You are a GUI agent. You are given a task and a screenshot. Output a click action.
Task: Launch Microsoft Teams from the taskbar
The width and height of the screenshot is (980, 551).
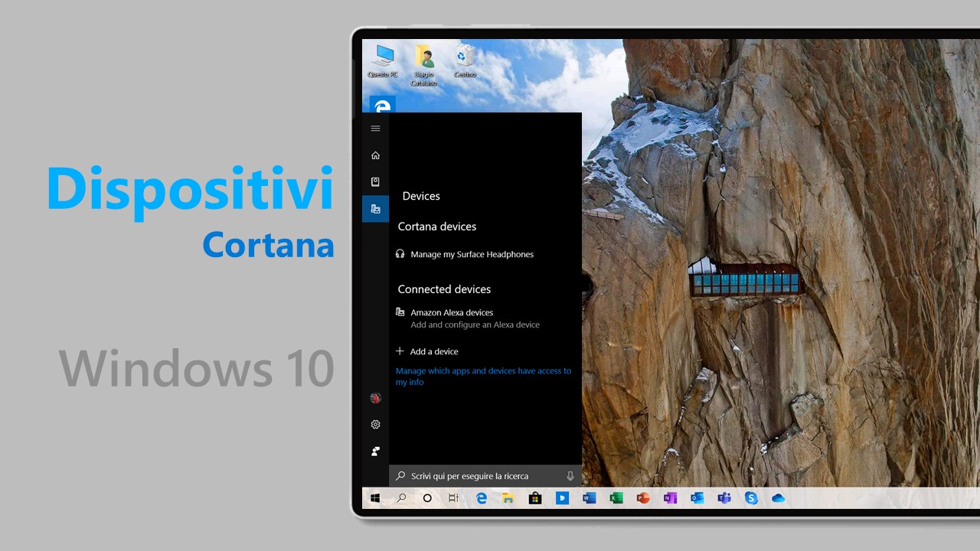724,498
